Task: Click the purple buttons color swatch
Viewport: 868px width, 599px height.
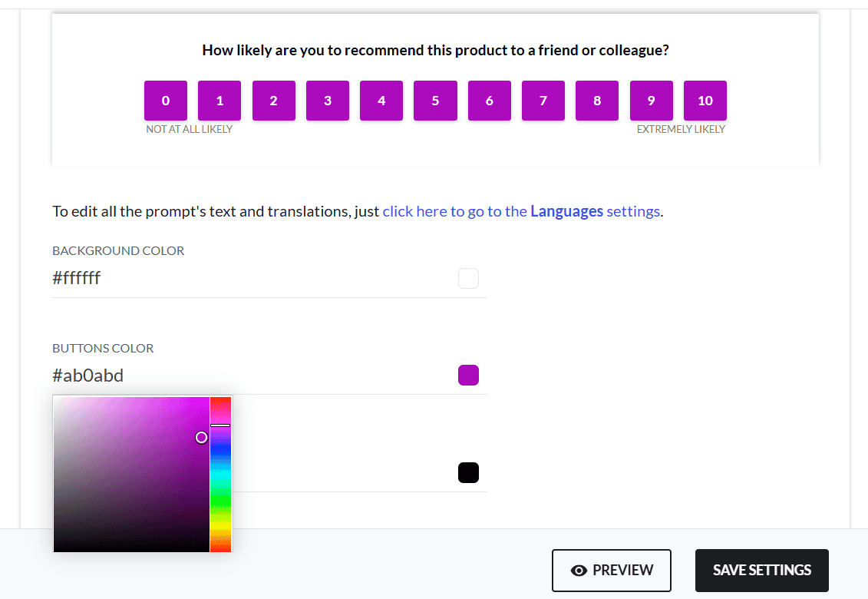Action: (468, 375)
